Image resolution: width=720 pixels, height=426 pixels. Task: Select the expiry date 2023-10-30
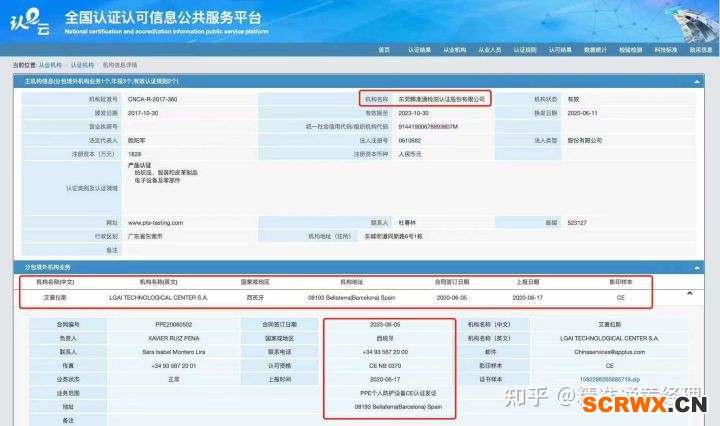(413, 113)
